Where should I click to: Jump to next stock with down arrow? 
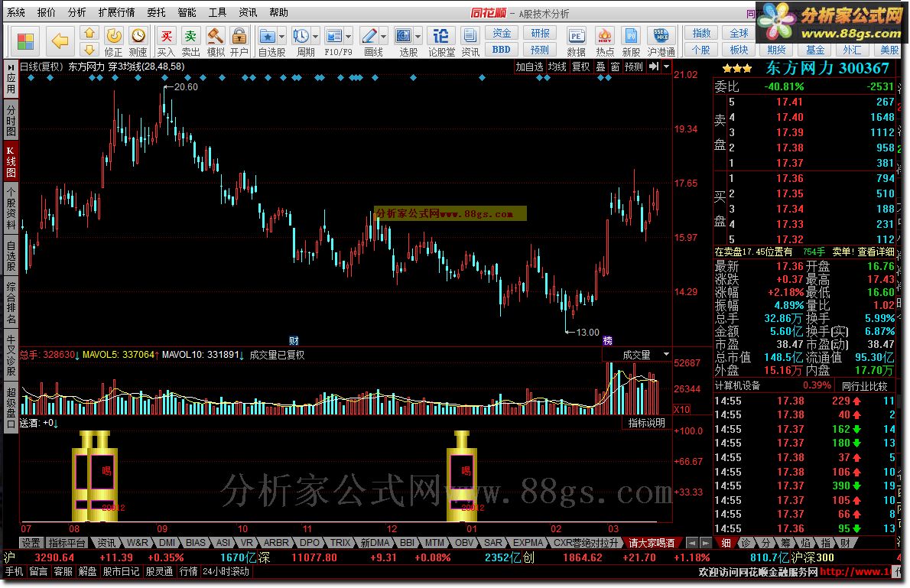tap(89, 50)
